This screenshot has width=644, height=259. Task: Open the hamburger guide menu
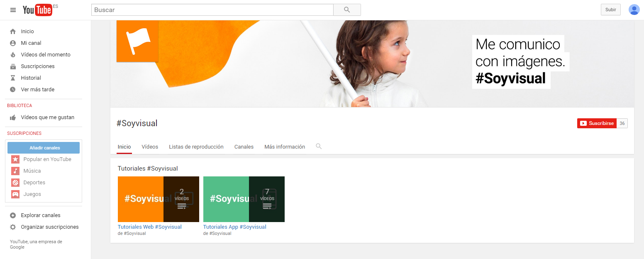13,10
